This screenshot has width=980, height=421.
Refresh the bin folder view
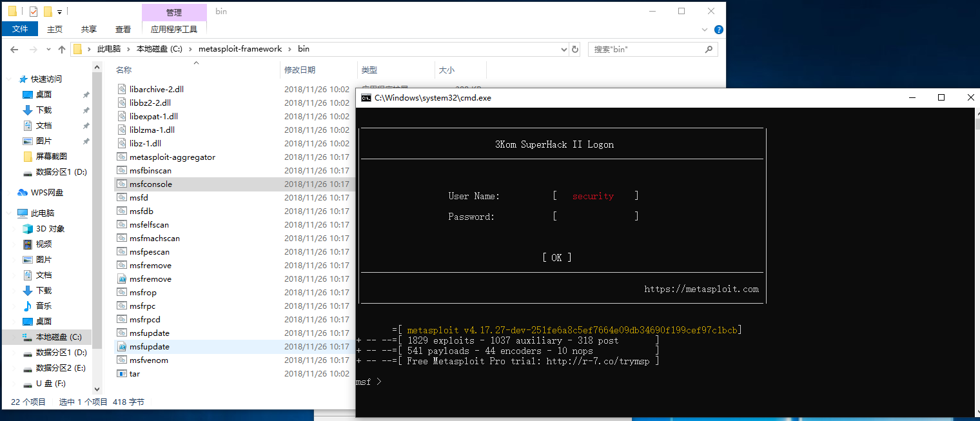coord(575,49)
